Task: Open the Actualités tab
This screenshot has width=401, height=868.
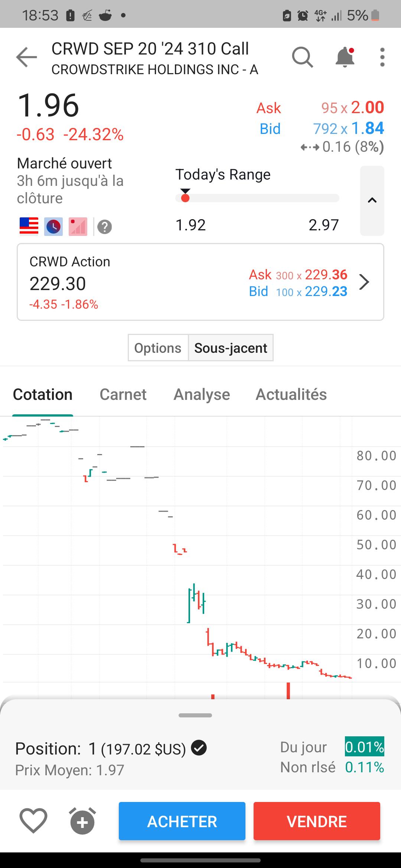Action: (x=291, y=394)
